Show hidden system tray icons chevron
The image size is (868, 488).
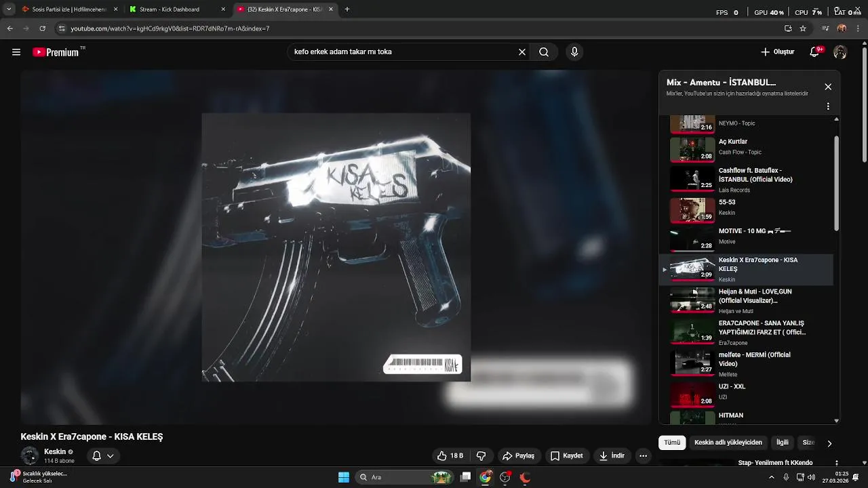point(771,477)
